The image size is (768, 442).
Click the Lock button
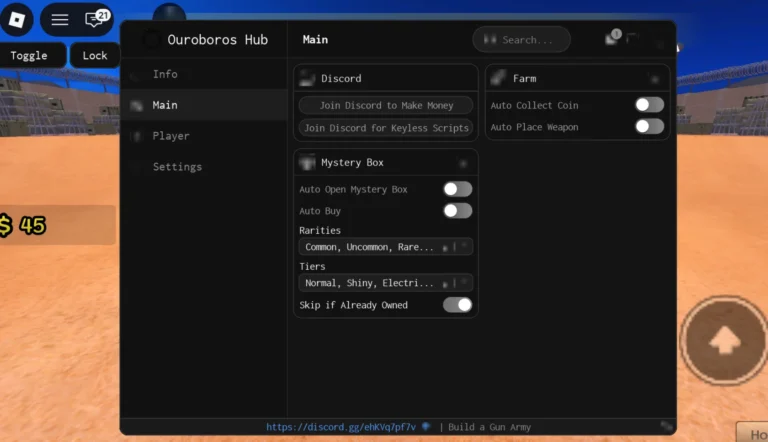click(x=95, y=55)
